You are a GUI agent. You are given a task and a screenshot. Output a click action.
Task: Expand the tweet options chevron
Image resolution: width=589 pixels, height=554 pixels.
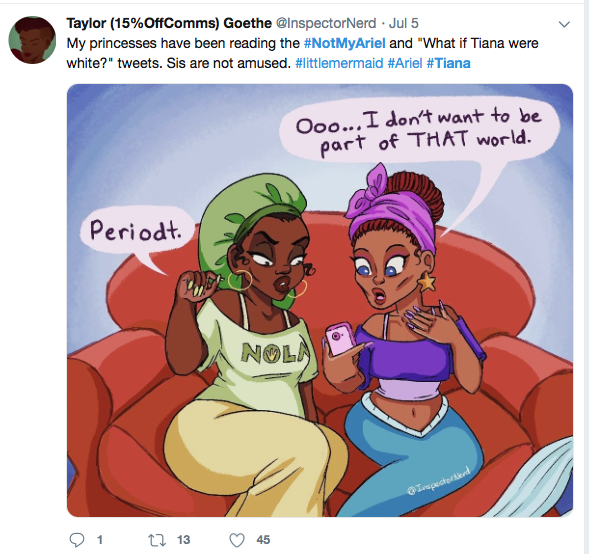click(564, 24)
